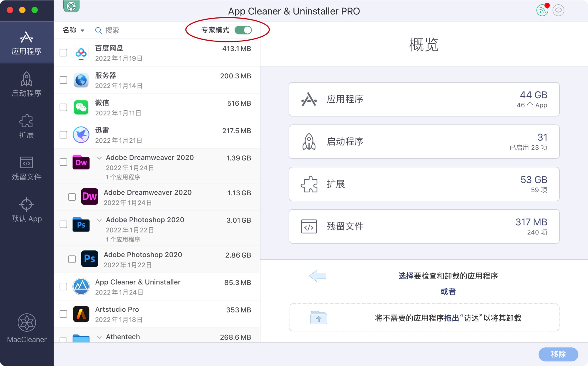This screenshot has height=366, width=588.
Task: Click the 移除 remove button
Action: click(558, 354)
